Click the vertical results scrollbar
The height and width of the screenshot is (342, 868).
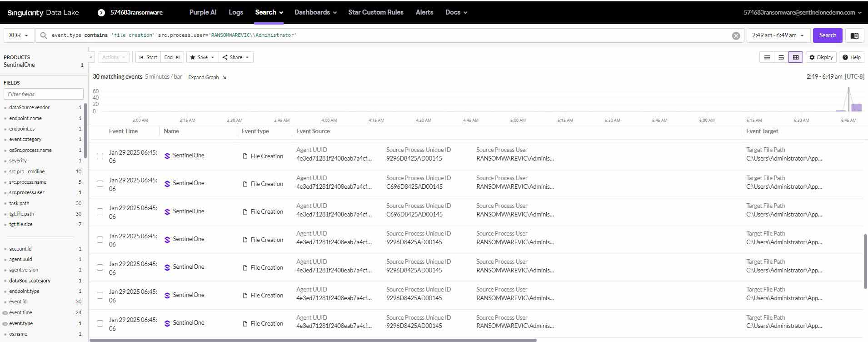pyautogui.click(x=865, y=262)
